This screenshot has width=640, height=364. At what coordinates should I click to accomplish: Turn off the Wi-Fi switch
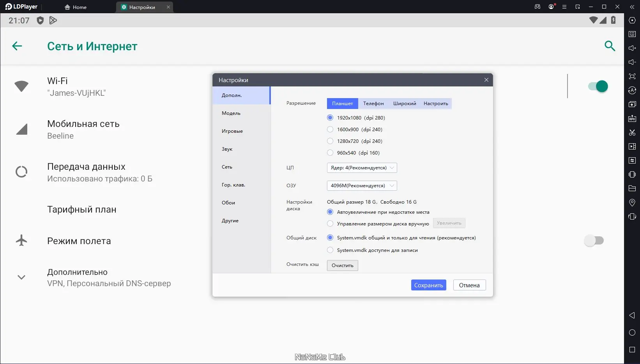tap(598, 86)
